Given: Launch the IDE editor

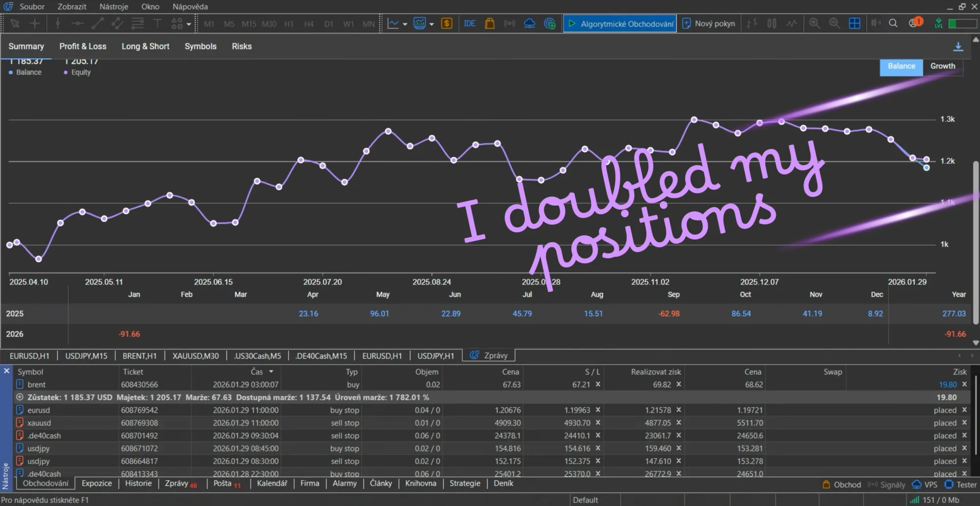Looking at the screenshot, I should [469, 24].
